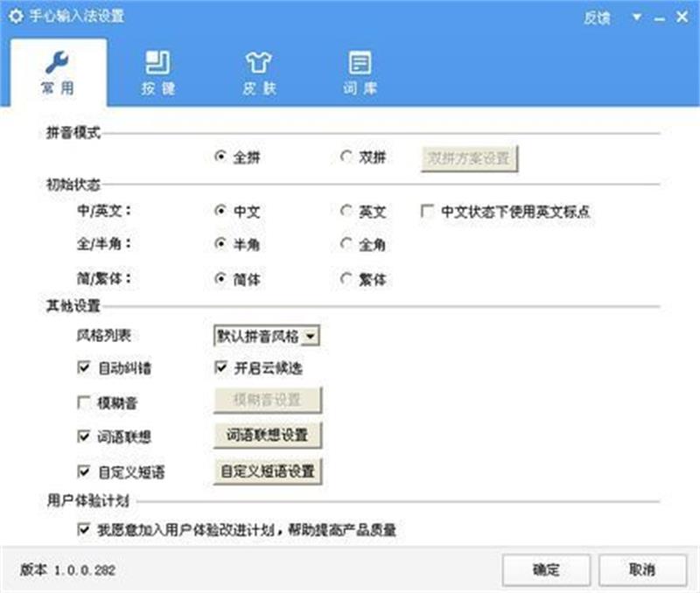The image size is (700, 593).
Task: Open the 常用 tab with wrench icon
Action: click(58, 73)
